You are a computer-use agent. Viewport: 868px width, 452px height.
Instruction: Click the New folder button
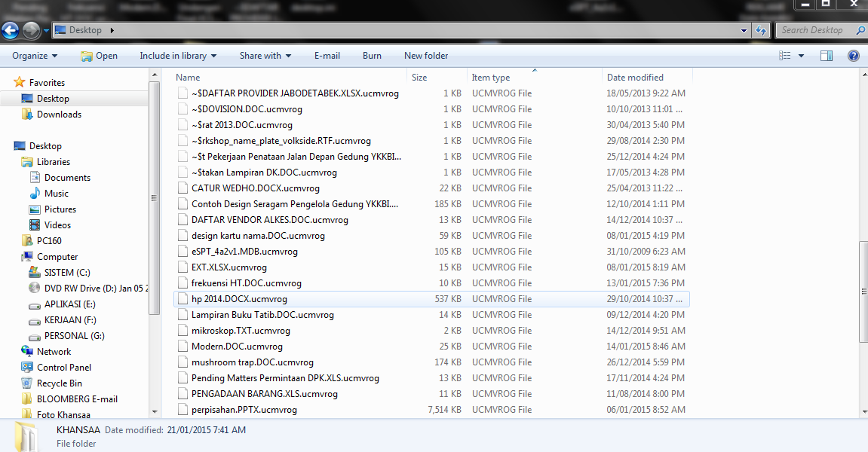(426, 56)
